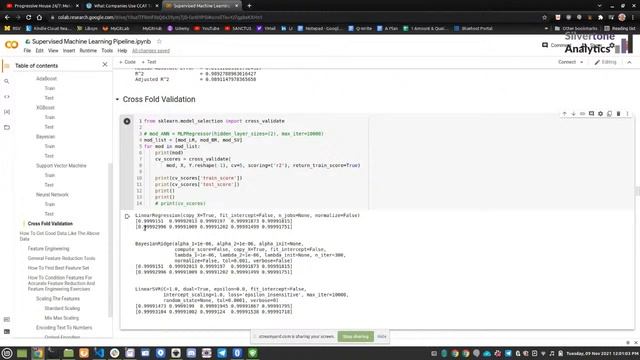Screen dimensions: 640x360
Task: Mirror cell in a tab
Action: 609,114
